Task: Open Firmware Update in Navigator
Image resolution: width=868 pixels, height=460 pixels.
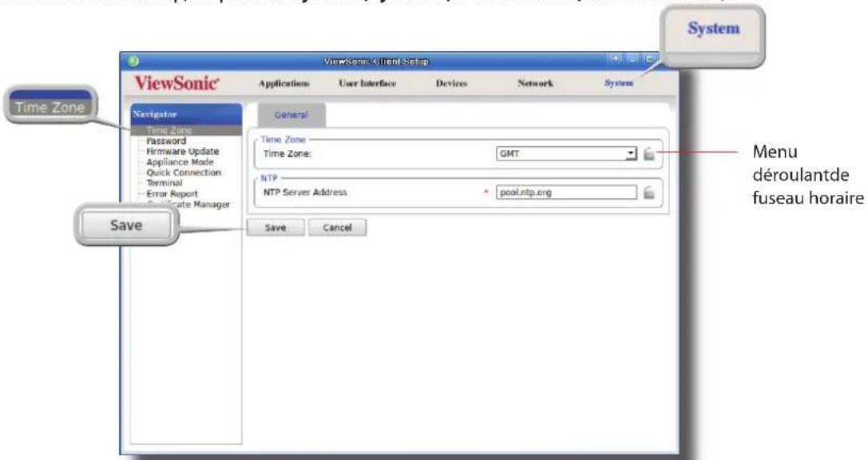Action: coord(183,152)
